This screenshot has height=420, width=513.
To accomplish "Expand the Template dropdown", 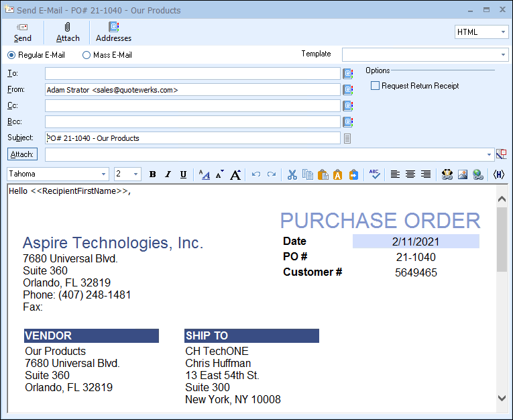I will coord(503,54).
